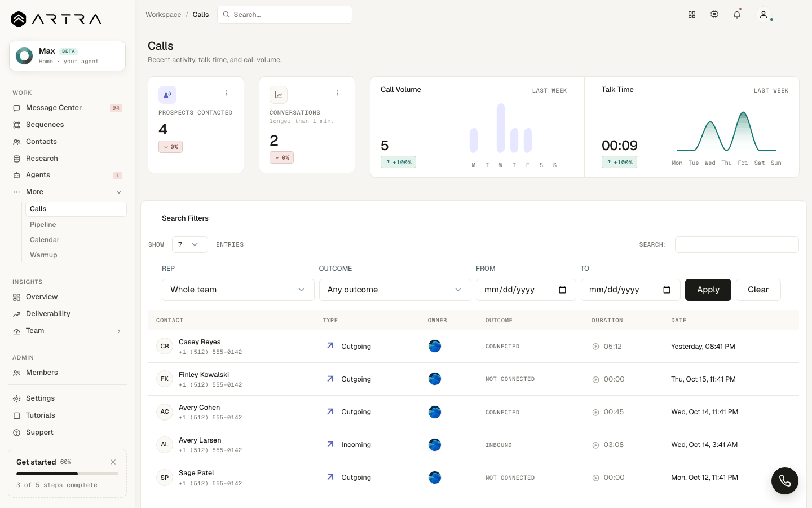Viewport: 812px width, 508px height.
Task: Open the 'Any outcome' dropdown
Action: (x=395, y=290)
